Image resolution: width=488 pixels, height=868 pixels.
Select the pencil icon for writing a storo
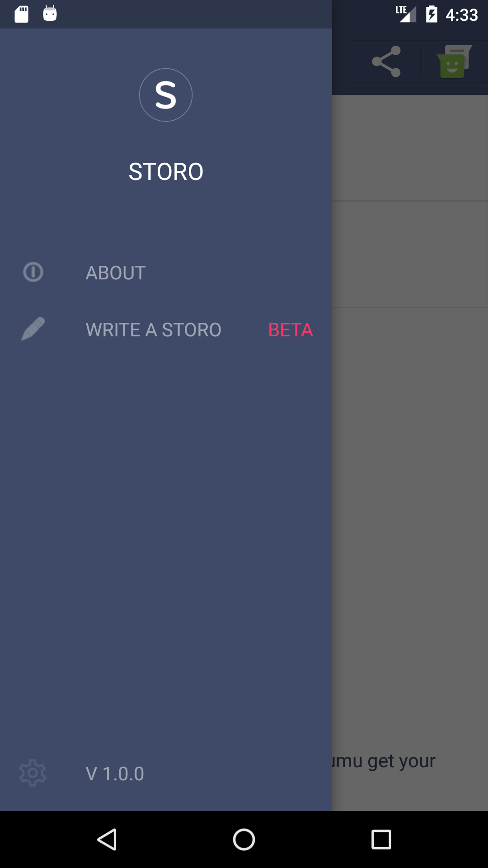click(33, 329)
